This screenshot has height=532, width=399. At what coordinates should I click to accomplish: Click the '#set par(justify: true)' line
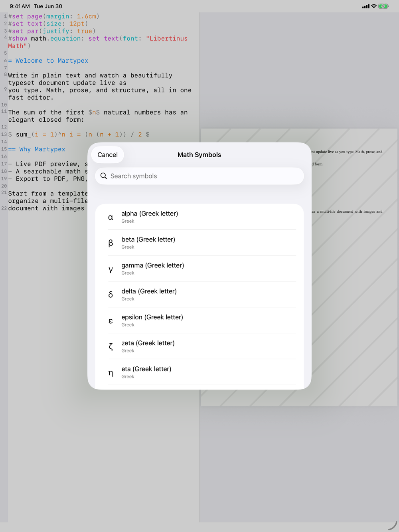click(x=52, y=31)
